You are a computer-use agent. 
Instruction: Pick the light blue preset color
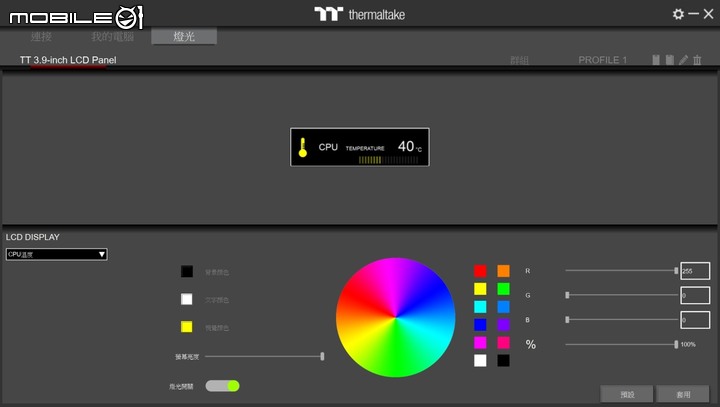(503, 306)
